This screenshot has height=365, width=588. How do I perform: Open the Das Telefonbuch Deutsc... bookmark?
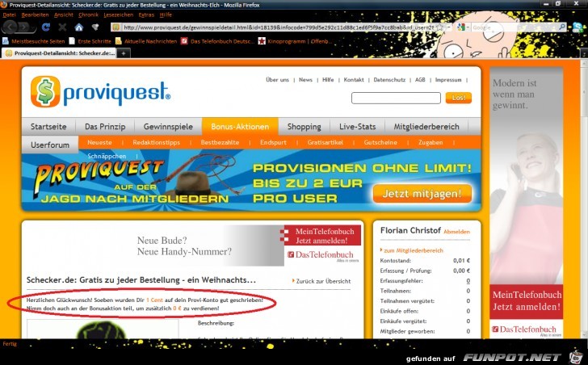pos(217,41)
